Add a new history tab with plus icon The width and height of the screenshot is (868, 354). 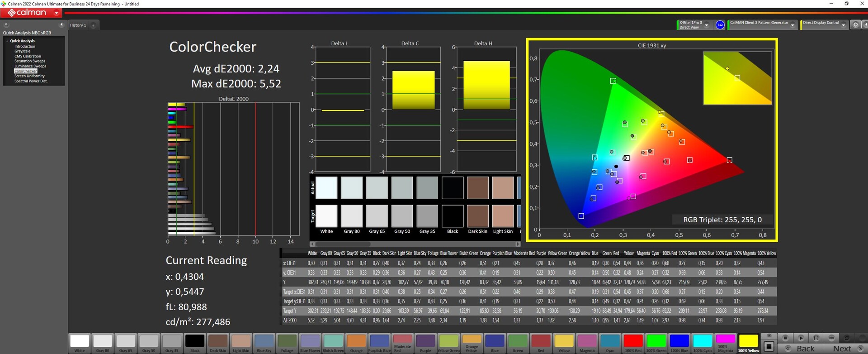tap(93, 25)
